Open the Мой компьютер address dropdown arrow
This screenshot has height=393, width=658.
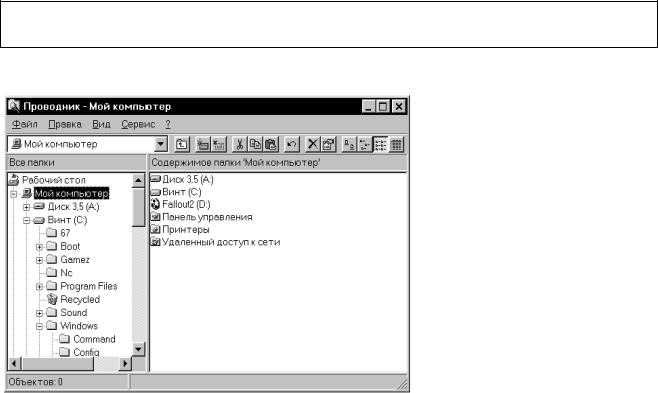pyautogui.click(x=161, y=144)
